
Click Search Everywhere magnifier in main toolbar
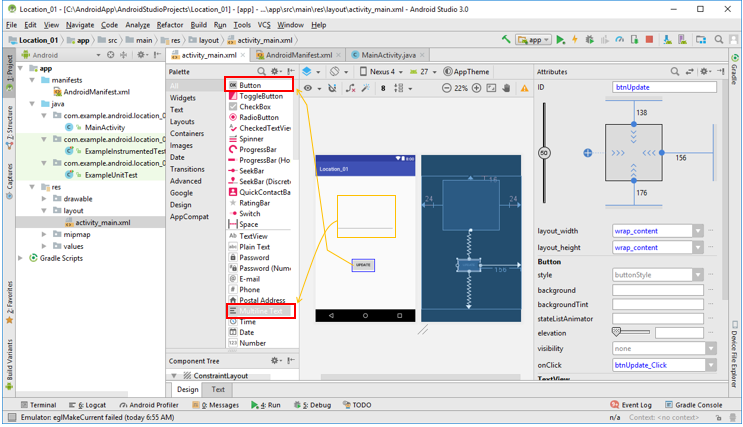click(719, 40)
